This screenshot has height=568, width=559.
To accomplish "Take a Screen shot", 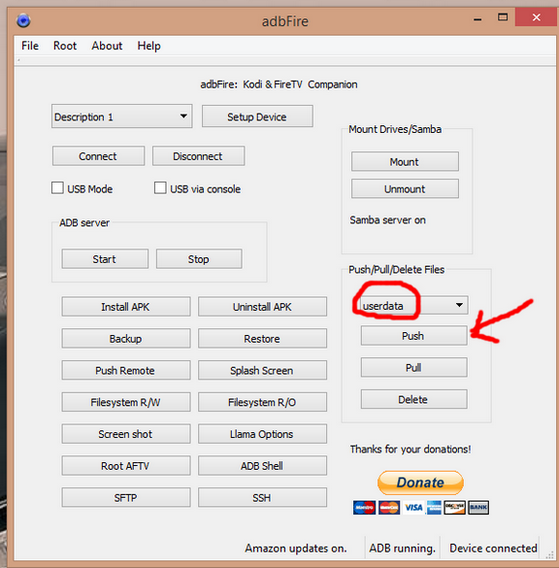I will click(126, 434).
